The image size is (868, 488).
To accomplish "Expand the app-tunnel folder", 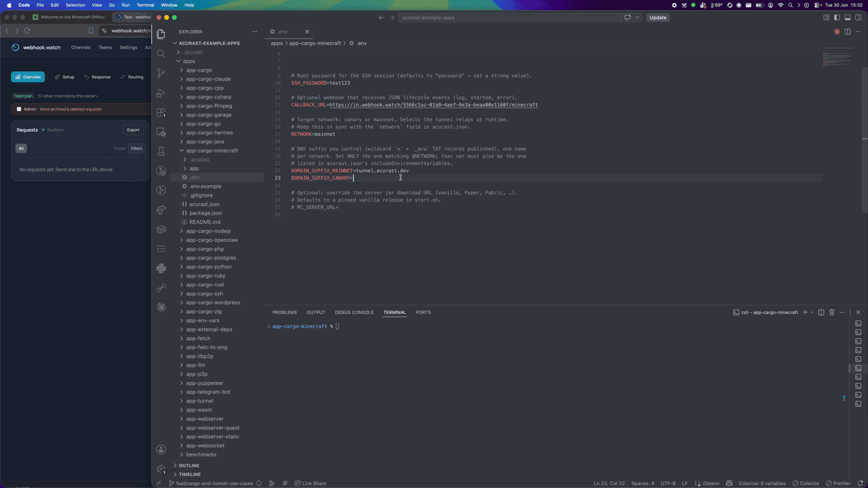I will 200,401.
